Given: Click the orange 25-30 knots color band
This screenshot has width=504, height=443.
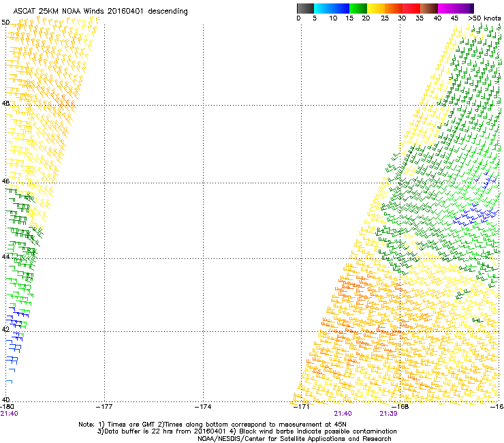Looking at the screenshot, I should (x=394, y=8).
